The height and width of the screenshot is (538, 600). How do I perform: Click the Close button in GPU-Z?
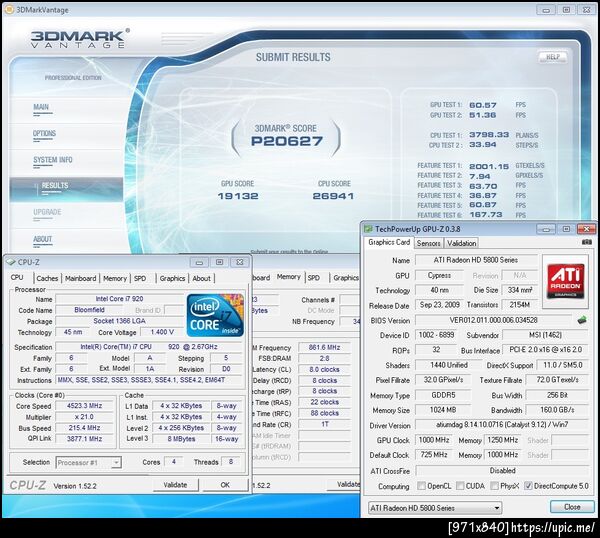click(572, 507)
